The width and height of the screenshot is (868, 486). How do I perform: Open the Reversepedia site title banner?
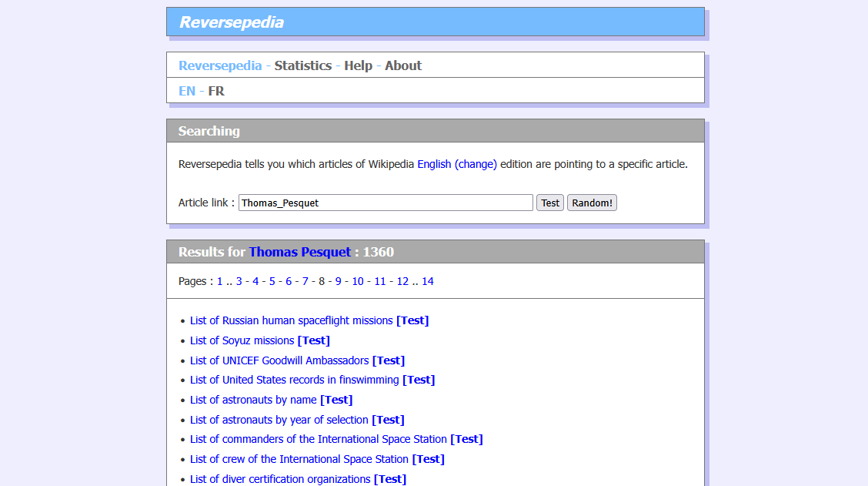[435, 22]
